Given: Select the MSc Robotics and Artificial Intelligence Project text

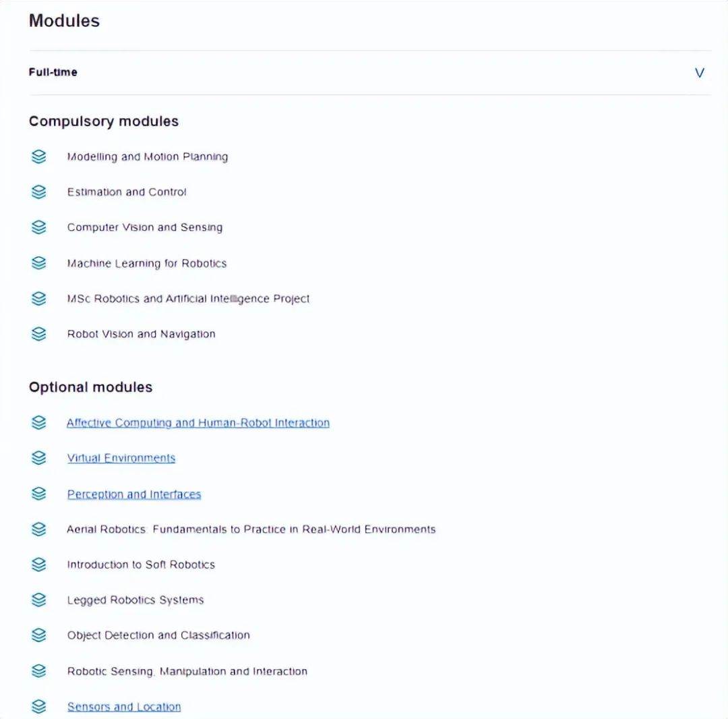Looking at the screenshot, I should (x=188, y=299).
